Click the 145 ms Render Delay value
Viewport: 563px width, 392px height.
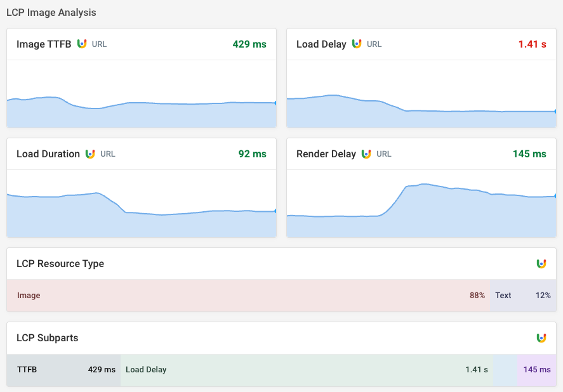[529, 154]
